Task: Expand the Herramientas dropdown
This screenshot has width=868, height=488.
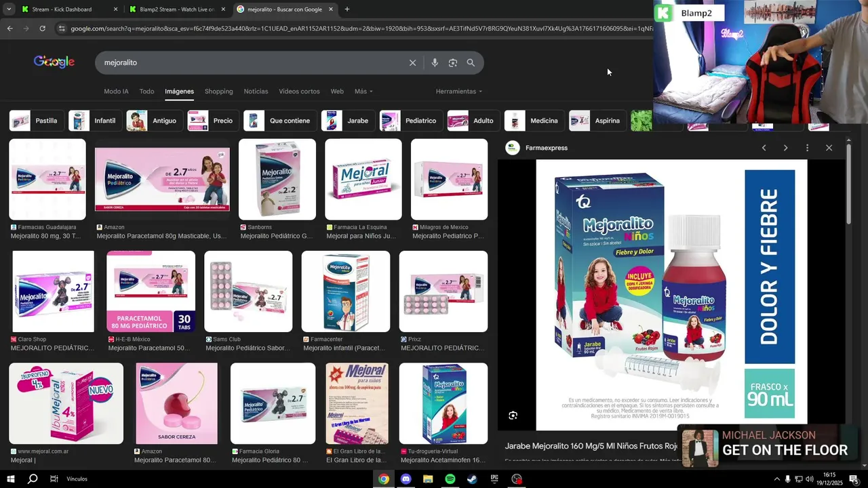Action: point(459,91)
